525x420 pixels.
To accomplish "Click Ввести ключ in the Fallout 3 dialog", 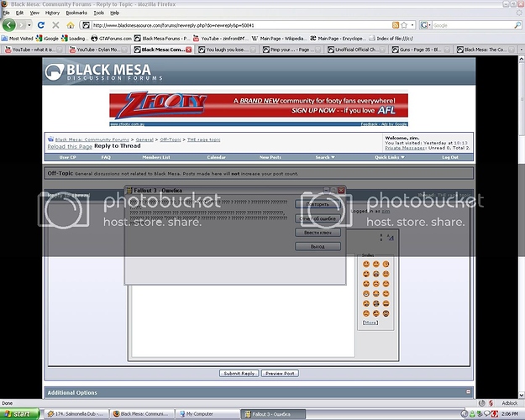I will click(318, 232).
